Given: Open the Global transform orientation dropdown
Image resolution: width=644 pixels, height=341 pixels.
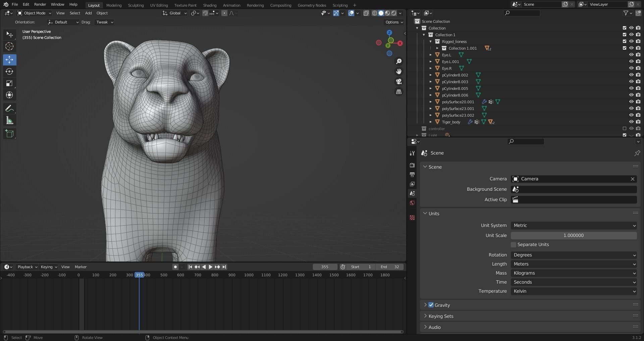Looking at the screenshot, I should coord(174,13).
